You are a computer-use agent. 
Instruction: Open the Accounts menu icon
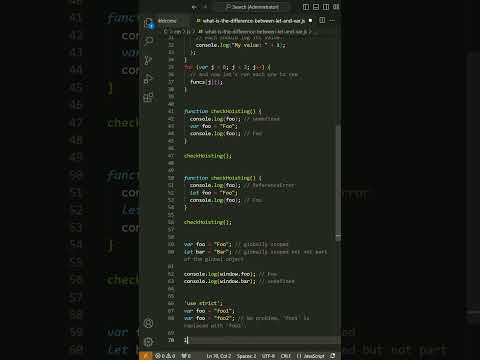[x=149, y=323]
